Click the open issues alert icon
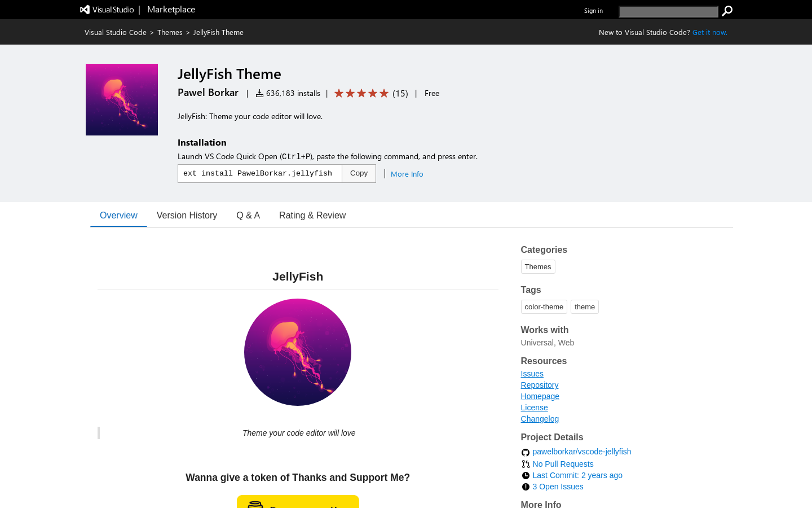Viewport: 812px width, 508px height. click(526, 487)
